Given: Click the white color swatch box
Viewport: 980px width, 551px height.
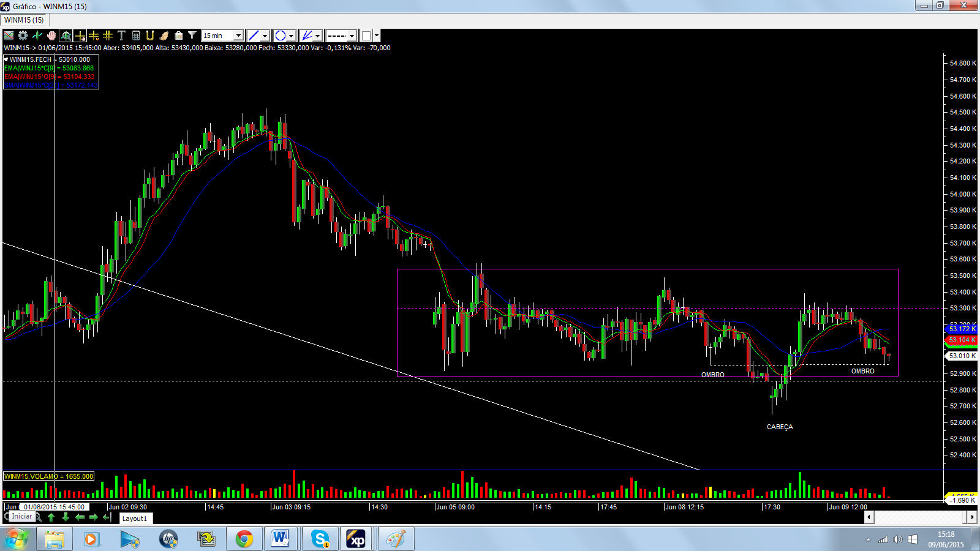Looking at the screenshot, I should click(x=366, y=36).
